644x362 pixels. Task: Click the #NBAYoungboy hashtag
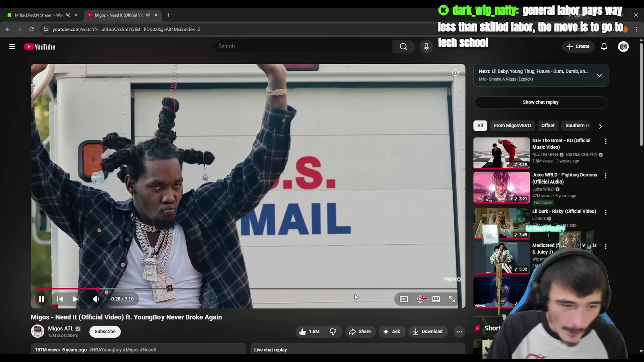[x=105, y=350]
